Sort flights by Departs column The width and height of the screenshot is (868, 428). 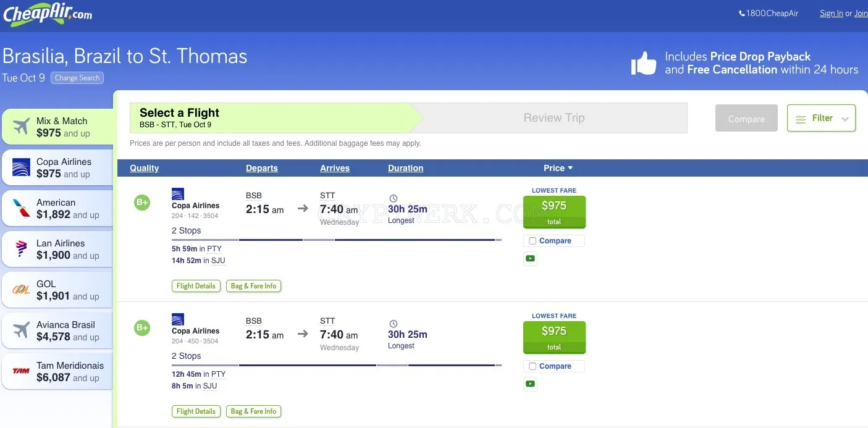point(262,168)
